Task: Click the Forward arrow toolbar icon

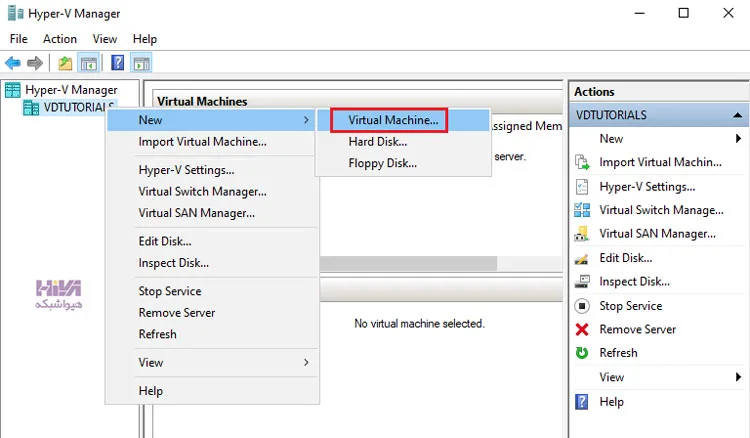Action: [34, 63]
